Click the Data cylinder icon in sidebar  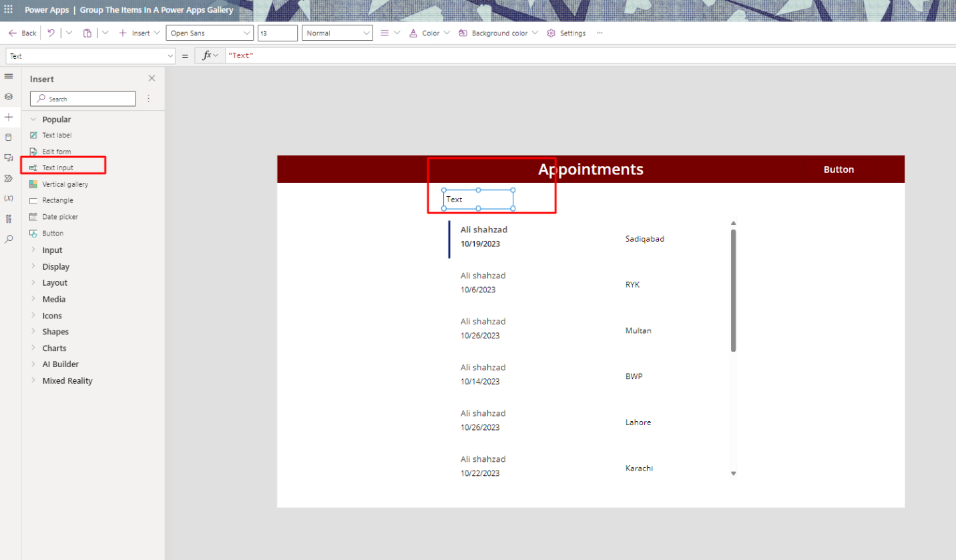pos(9,137)
